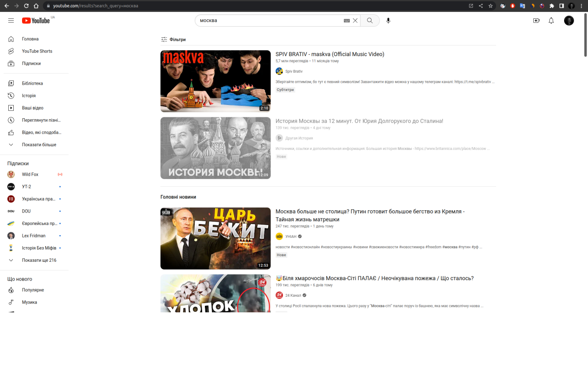Open the YouTube guide hamburger menu
This screenshot has height=368, width=588.
pyautogui.click(x=11, y=21)
